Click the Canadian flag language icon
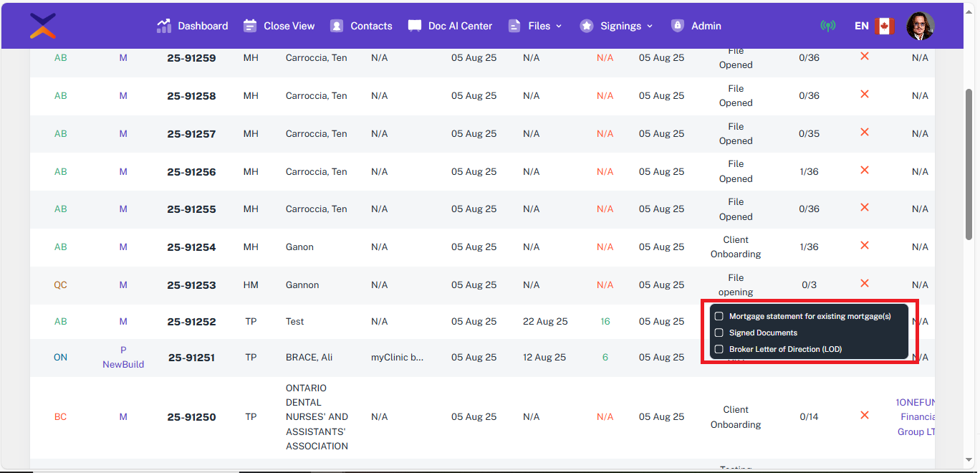Image resolution: width=980 pixels, height=473 pixels. [885, 26]
